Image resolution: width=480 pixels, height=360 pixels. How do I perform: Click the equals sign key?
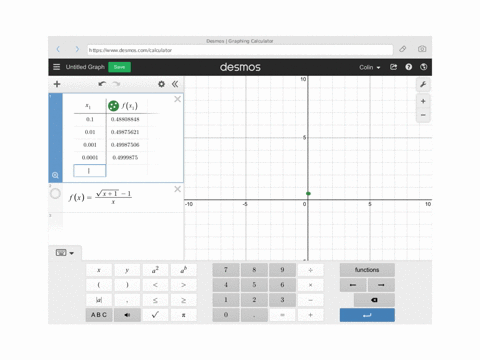pos(282,315)
